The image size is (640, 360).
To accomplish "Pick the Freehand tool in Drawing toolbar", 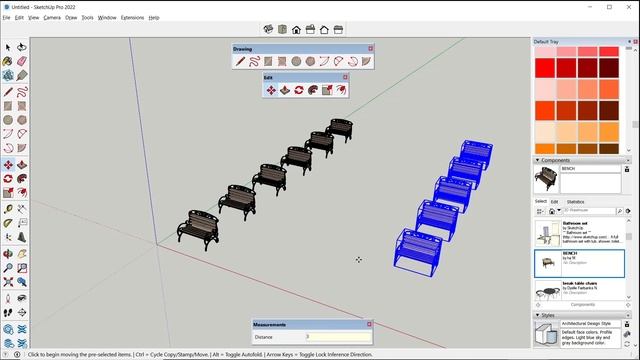I will click(254, 62).
